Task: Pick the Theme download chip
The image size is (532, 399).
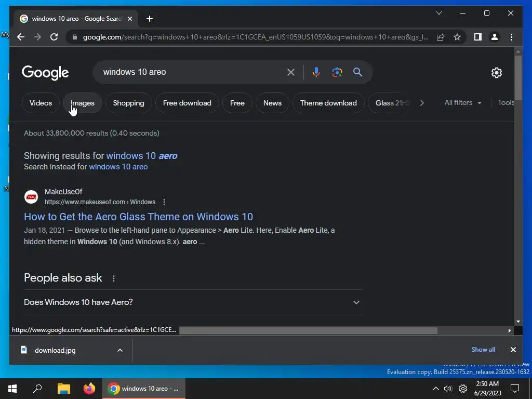Action: (x=328, y=103)
